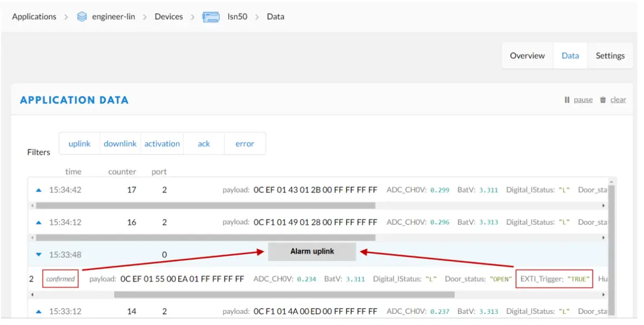The image size is (644, 325).
Task: Click timestamp 15:33:48
Action: 65,255
